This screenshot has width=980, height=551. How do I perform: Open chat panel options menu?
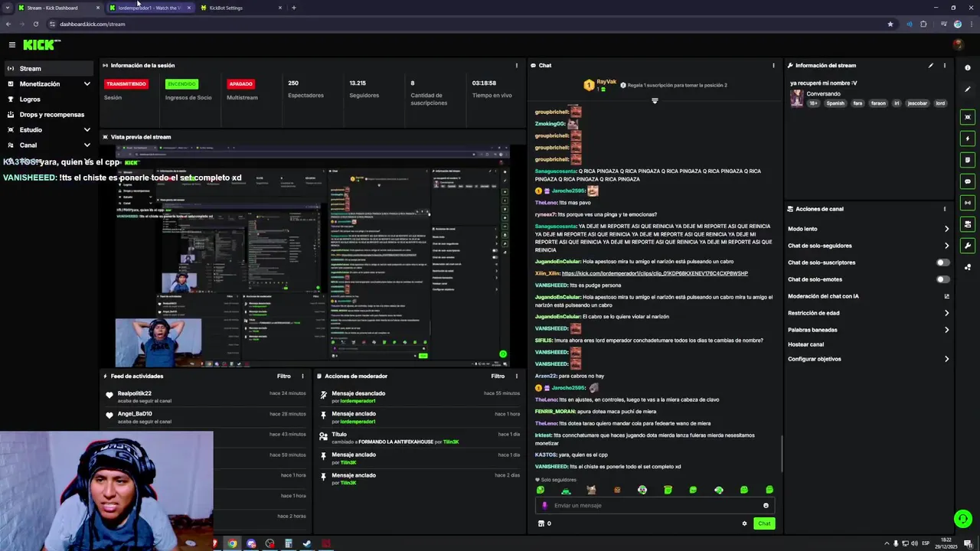(x=773, y=65)
